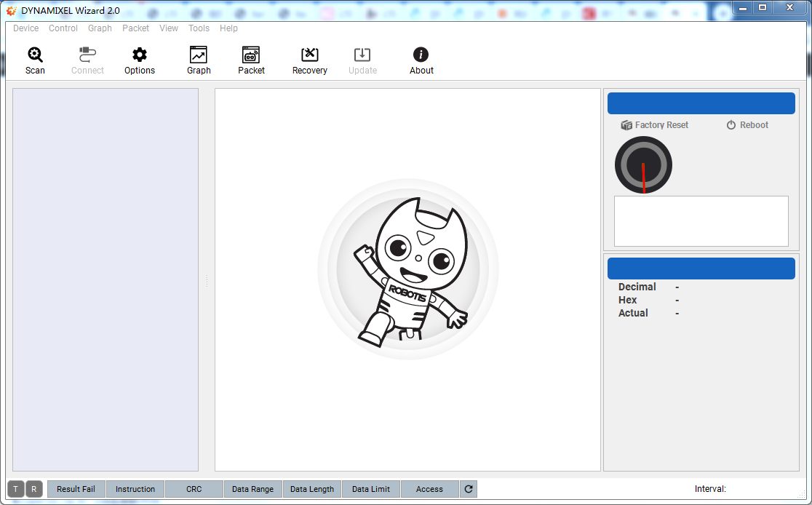812x505 pixels.
Task: Click the About info icon
Action: [x=421, y=60]
